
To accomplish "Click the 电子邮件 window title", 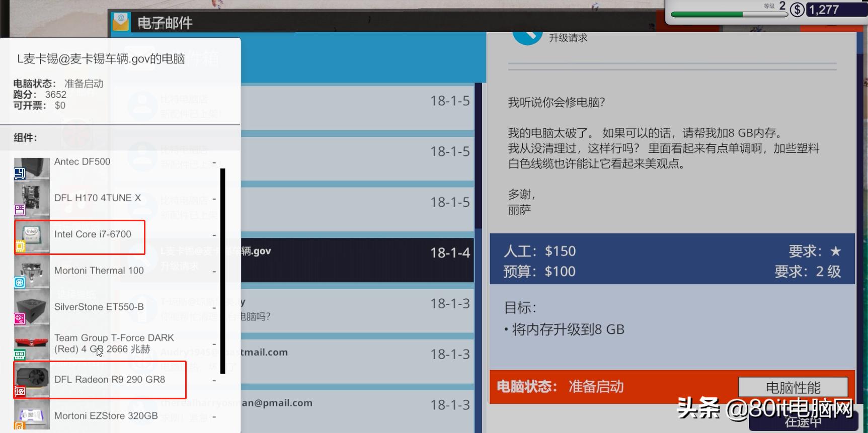I will coord(165,23).
